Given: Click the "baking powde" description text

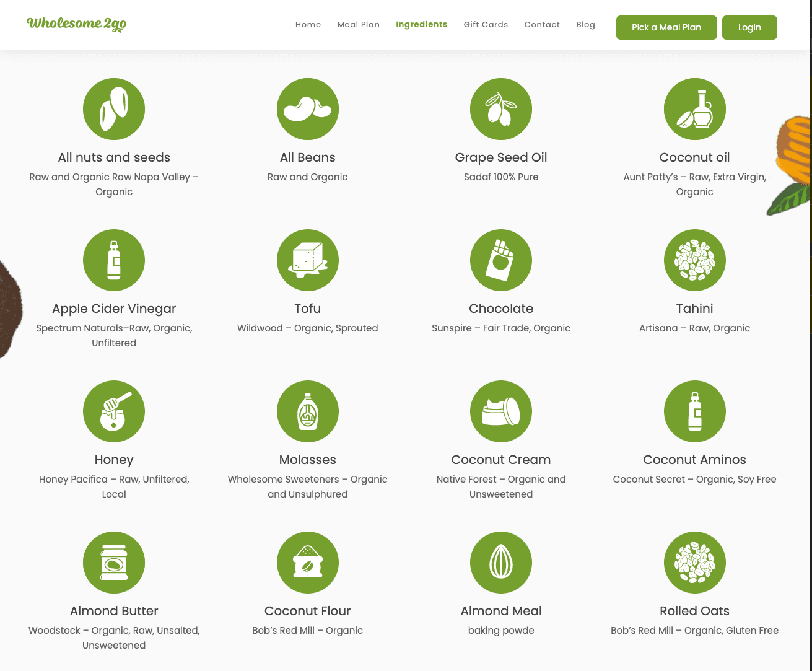Looking at the screenshot, I should pyautogui.click(x=501, y=630).
